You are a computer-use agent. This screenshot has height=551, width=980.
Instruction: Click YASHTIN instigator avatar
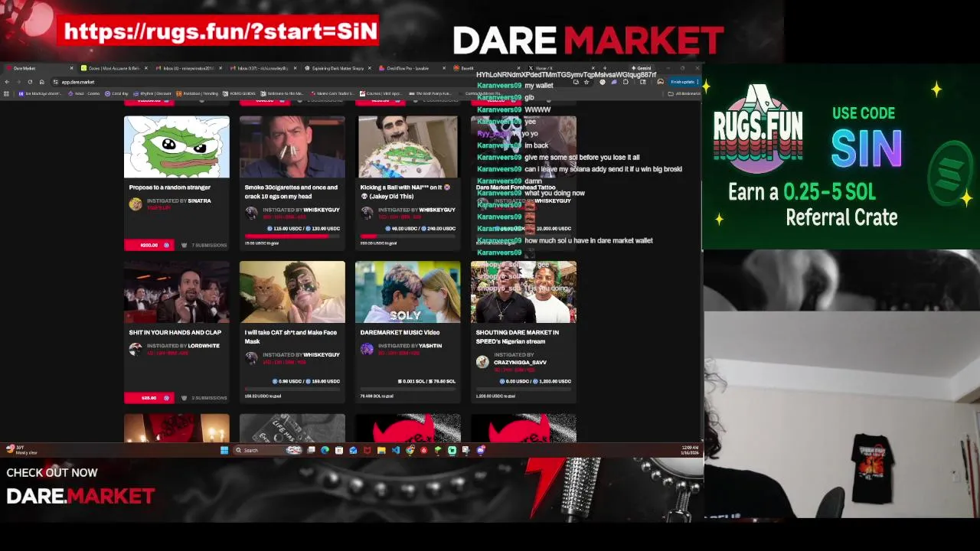(367, 349)
